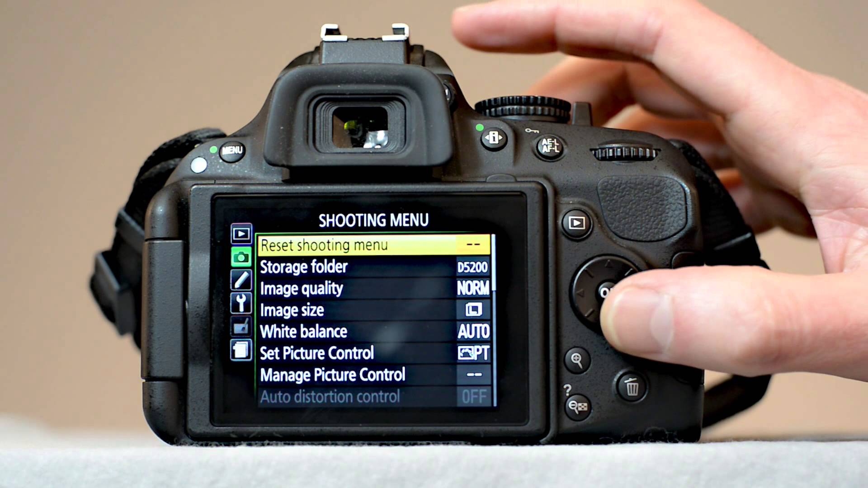The height and width of the screenshot is (488, 868).
Task: Open the Storage folder setting
Action: point(365,266)
